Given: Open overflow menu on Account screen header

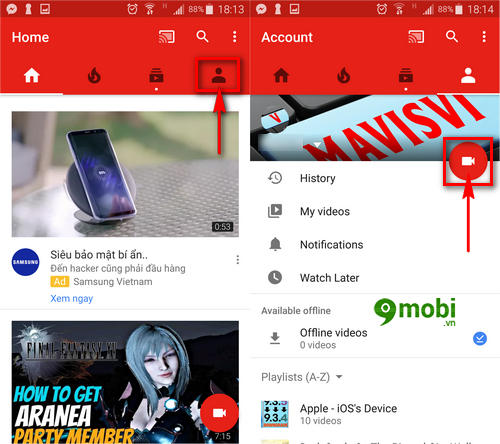Looking at the screenshot, I should point(484,37).
